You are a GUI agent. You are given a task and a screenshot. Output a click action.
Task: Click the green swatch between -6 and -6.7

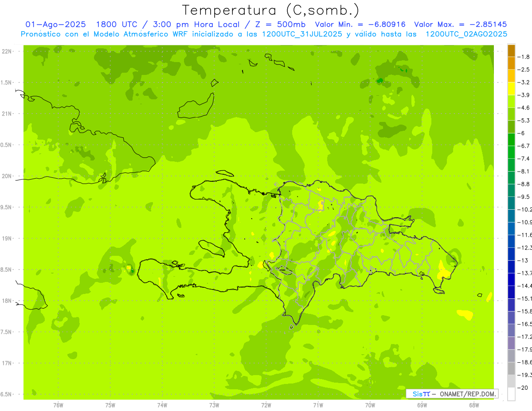pyautogui.click(x=511, y=139)
